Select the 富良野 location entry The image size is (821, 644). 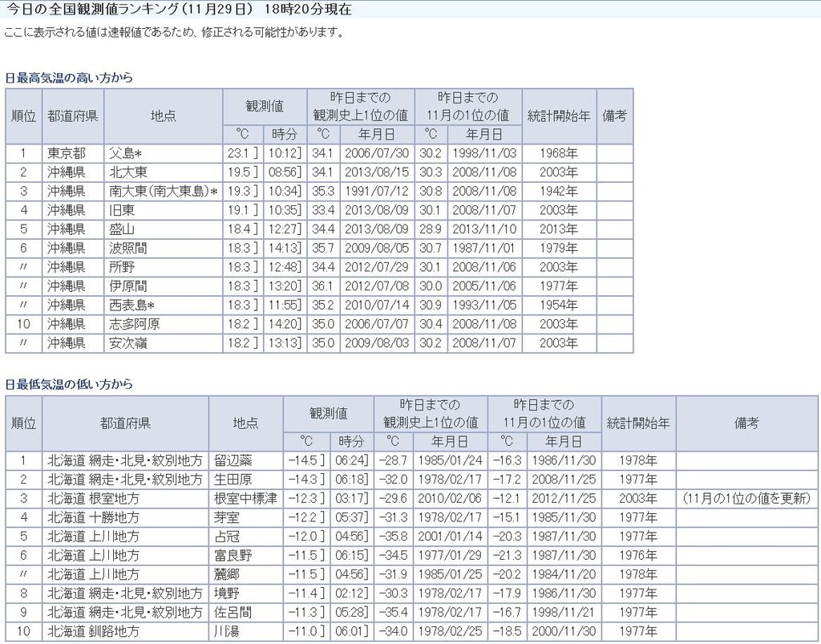233,556
